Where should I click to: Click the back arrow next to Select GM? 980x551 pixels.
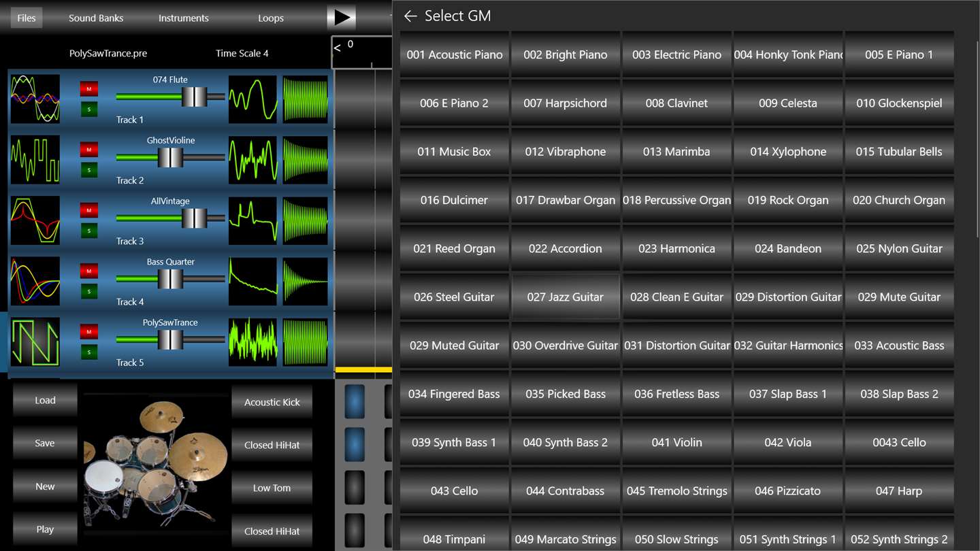coord(410,16)
